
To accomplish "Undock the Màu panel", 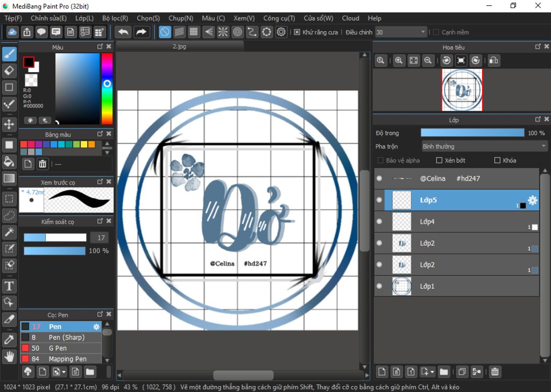I will [100, 46].
